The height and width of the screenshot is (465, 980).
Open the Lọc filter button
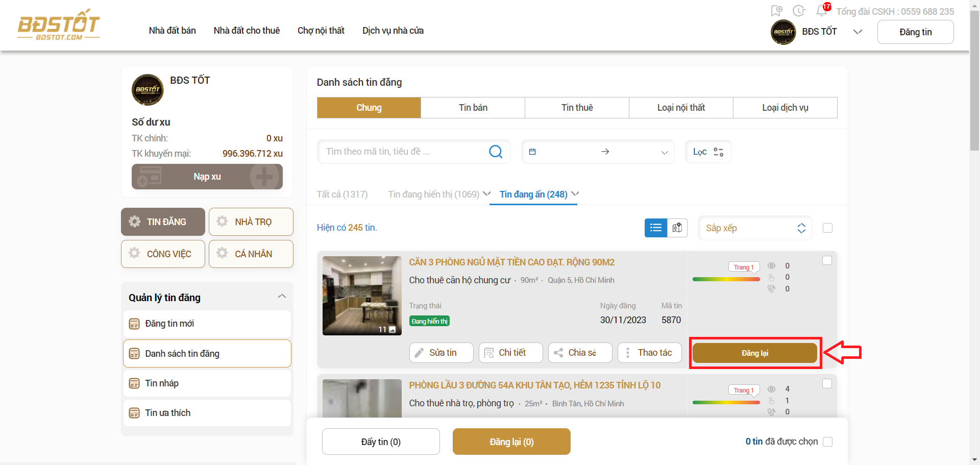click(708, 152)
